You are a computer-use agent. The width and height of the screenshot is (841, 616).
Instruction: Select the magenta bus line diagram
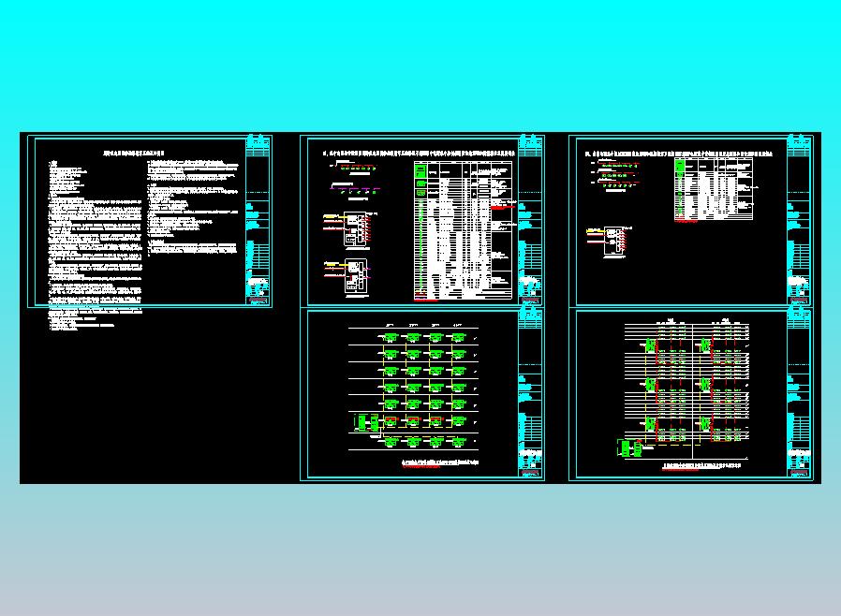point(356,190)
